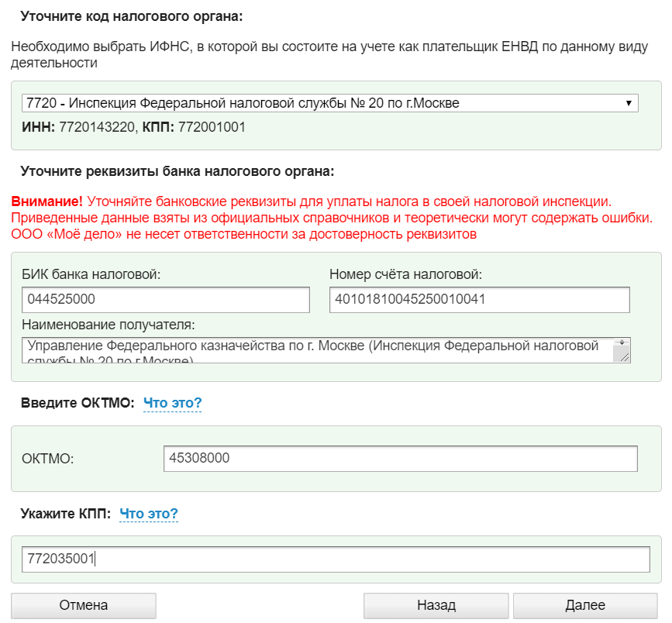Image resolution: width=672 pixels, height=623 pixels.
Task: Click into the БИК банка налоговой field
Action: click(166, 299)
